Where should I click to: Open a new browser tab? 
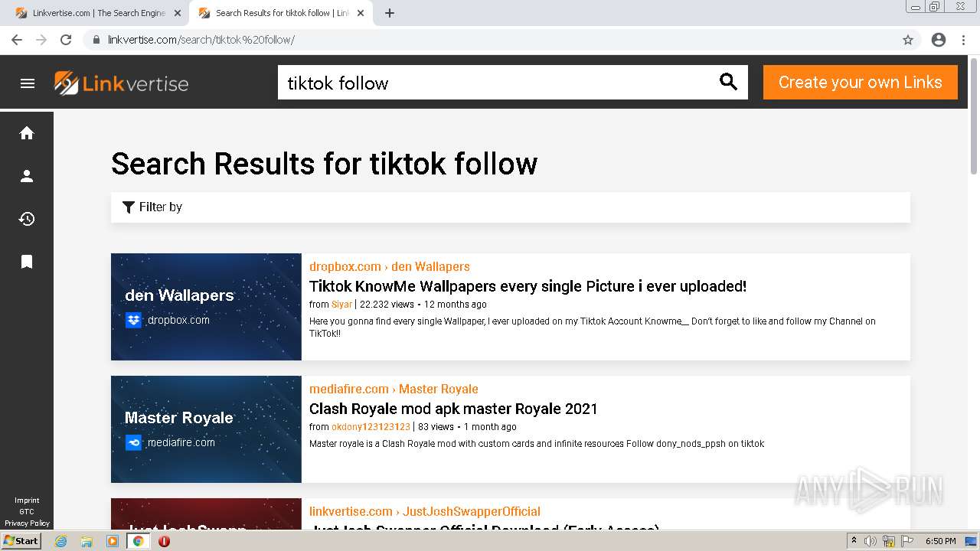(x=390, y=13)
